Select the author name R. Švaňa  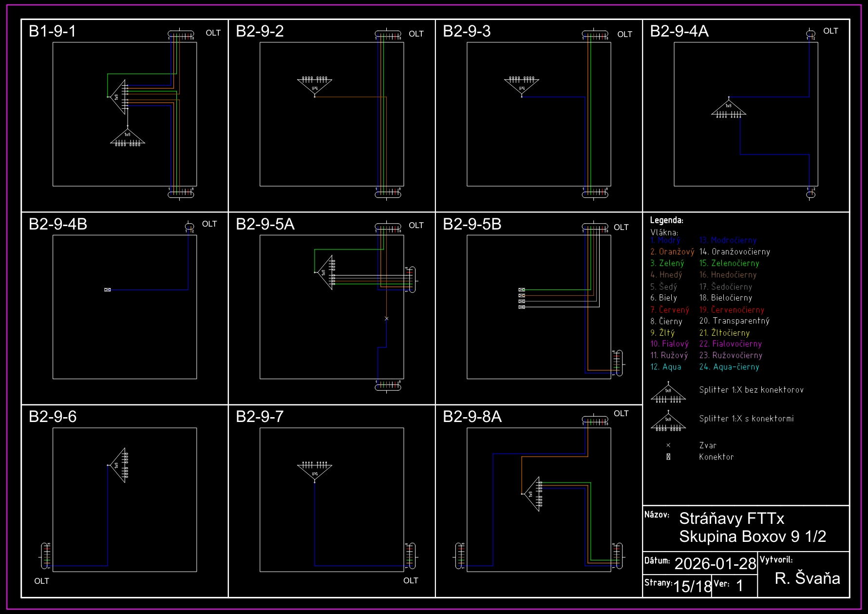pyautogui.click(x=807, y=578)
